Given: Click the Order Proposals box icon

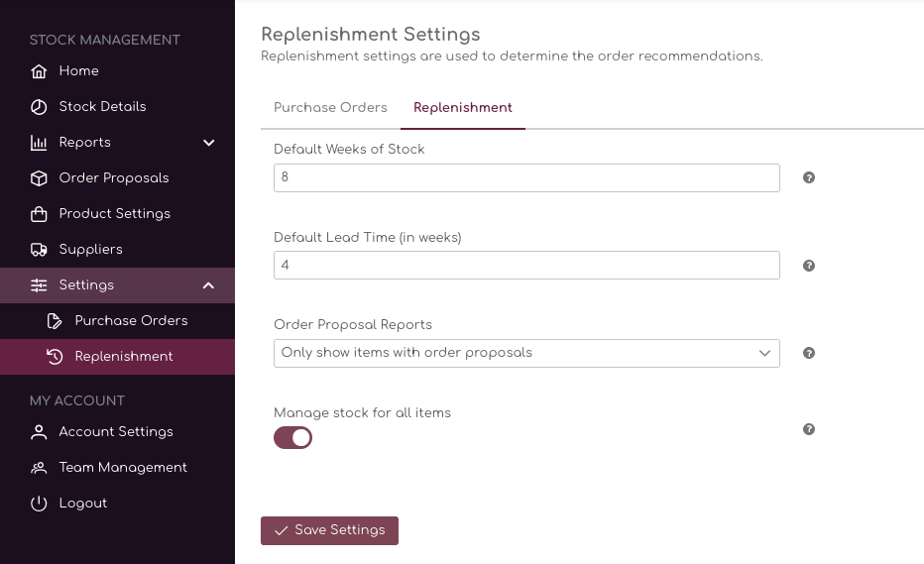Looking at the screenshot, I should point(39,178).
